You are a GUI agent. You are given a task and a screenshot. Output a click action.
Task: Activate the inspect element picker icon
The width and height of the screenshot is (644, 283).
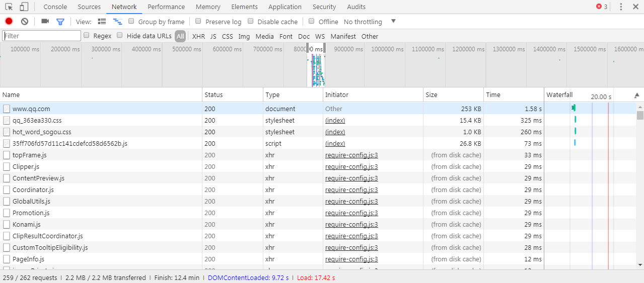point(9,7)
